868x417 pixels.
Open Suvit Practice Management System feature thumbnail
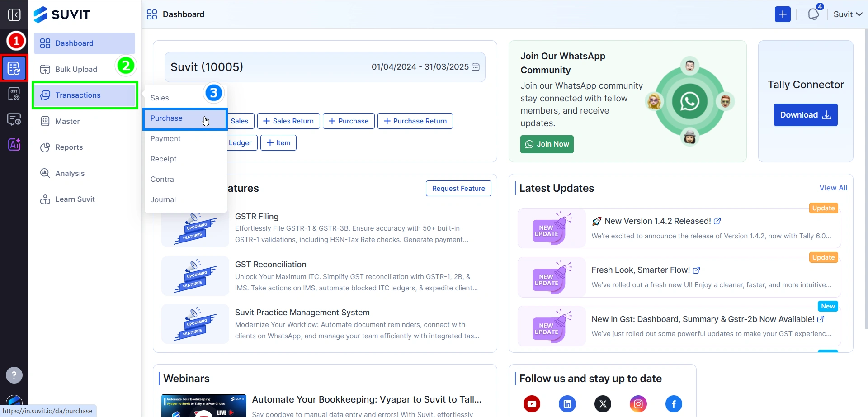click(195, 324)
